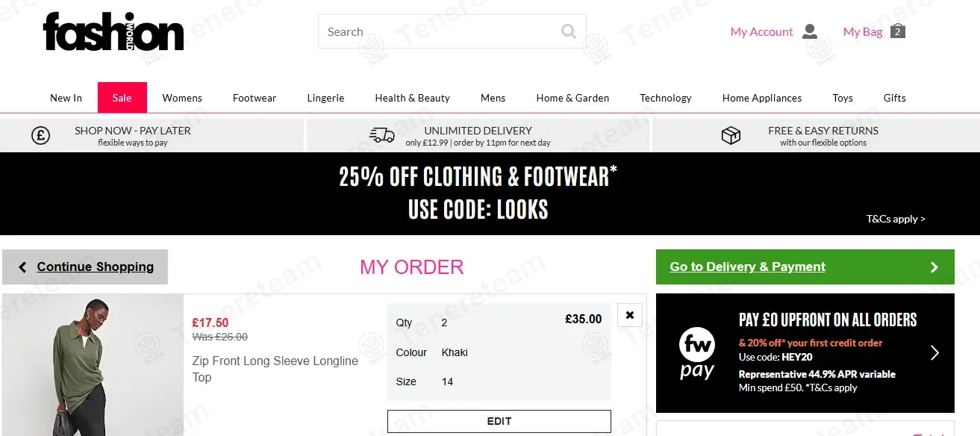Screen dimensions: 980x436
Task: Open the Home & Garden menu
Action: 572,98
